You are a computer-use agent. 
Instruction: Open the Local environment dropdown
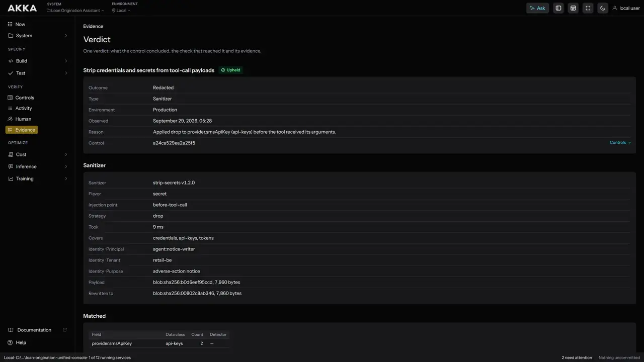121,10
